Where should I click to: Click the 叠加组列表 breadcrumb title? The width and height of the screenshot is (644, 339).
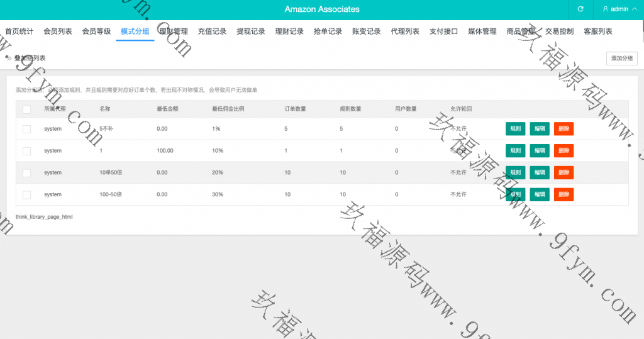click(x=30, y=58)
